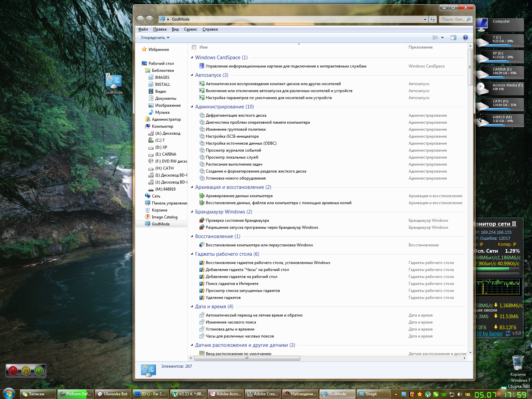The image size is (532, 399).
Task: Click the back navigation arrow
Action: pos(140,19)
